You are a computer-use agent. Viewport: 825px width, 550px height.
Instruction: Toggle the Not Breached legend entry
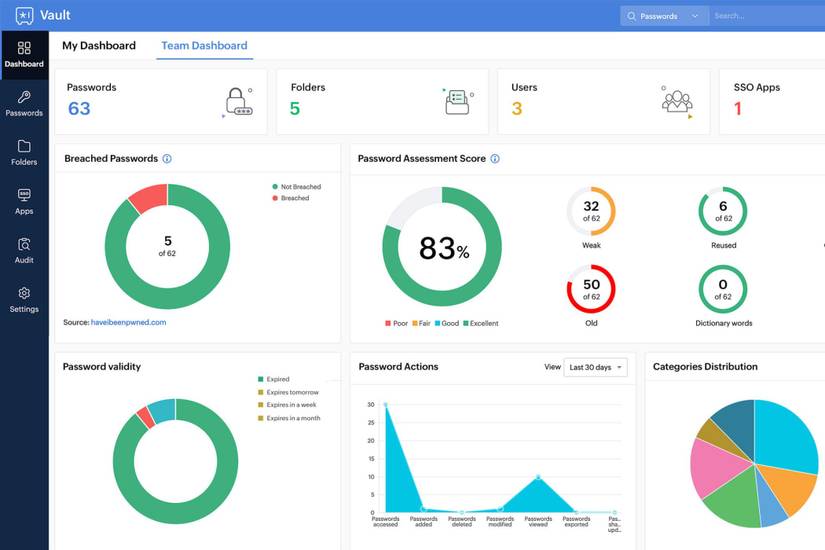coord(296,187)
